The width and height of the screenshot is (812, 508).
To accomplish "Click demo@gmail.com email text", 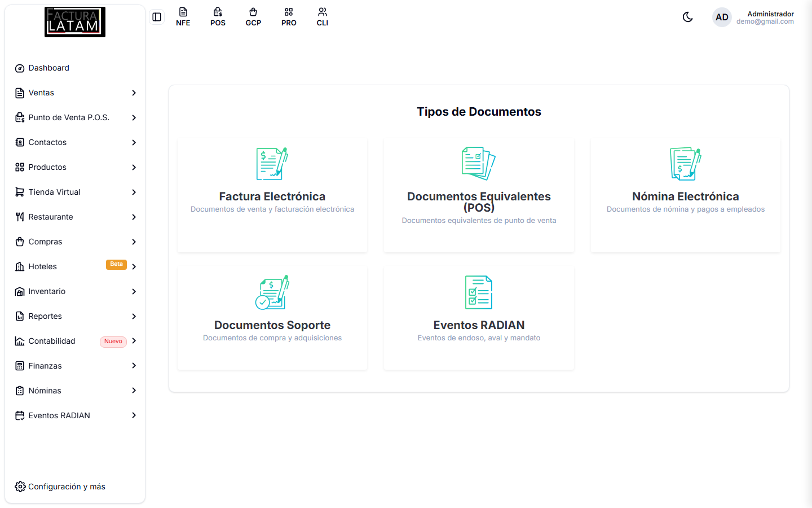I will click(x=765, y=21).
